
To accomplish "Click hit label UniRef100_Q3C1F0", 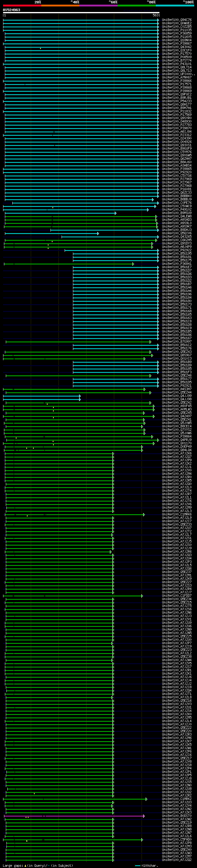I will tap(177, 50).
